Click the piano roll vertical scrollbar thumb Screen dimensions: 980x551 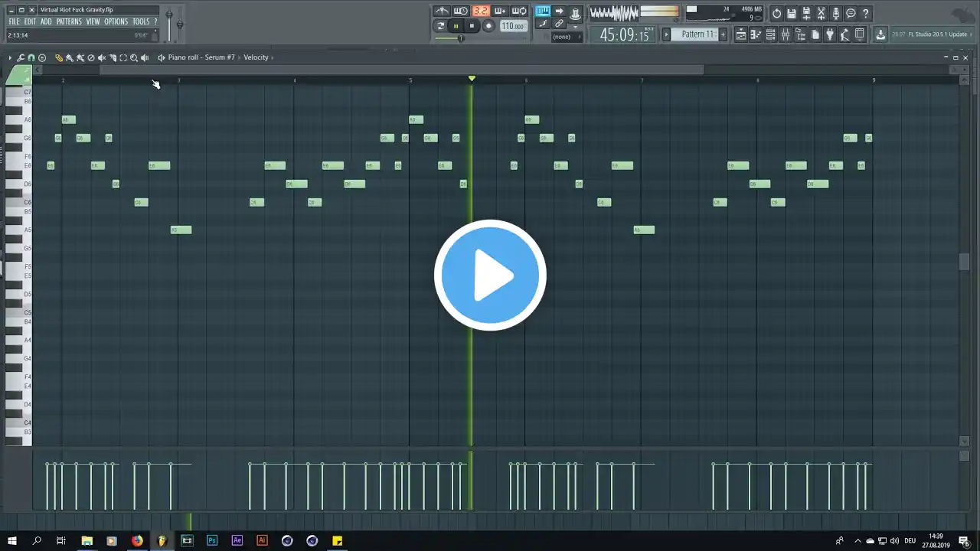point(964,261)
